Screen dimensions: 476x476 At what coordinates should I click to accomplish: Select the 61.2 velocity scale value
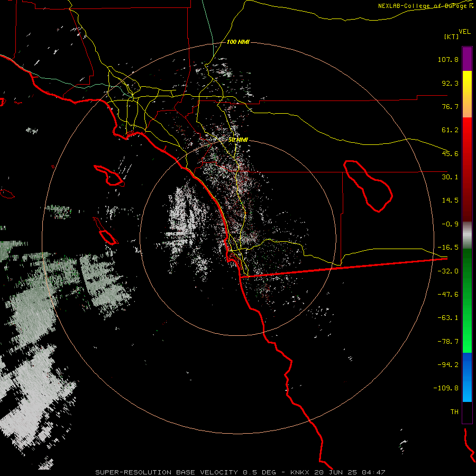pyautogui.click(x=450, y=130)
